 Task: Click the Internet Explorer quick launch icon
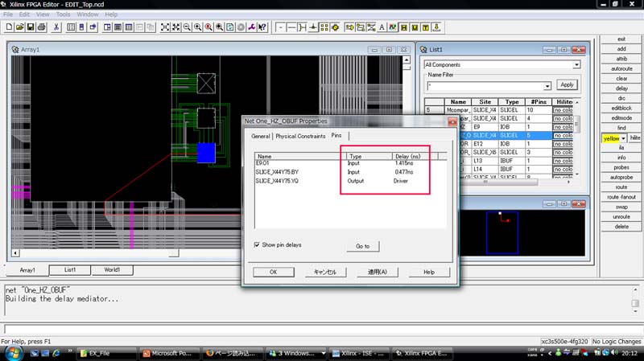point(56,353)
